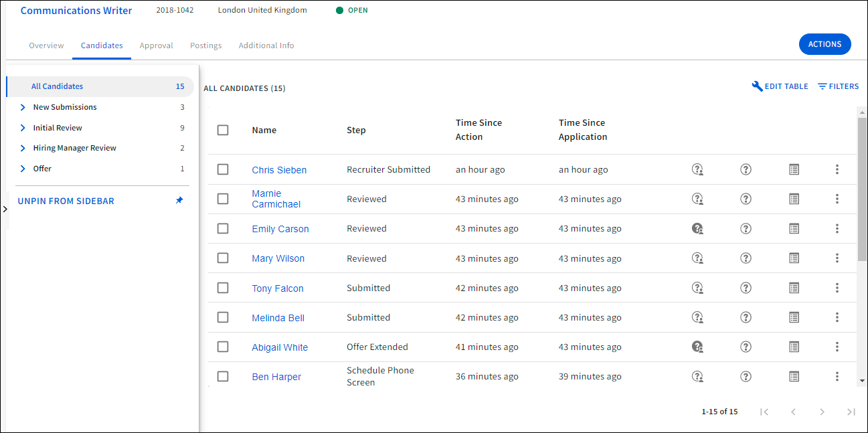This screenshot has width=868, height=433.
Task: Open the three-dot menu for Chris Sieben
Action: tap(837, 169)
